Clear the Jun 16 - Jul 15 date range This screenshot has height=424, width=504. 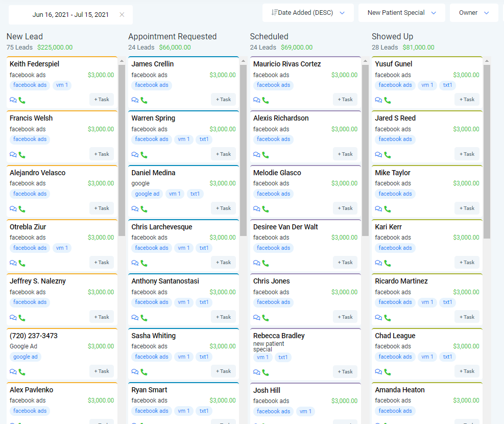122,14
